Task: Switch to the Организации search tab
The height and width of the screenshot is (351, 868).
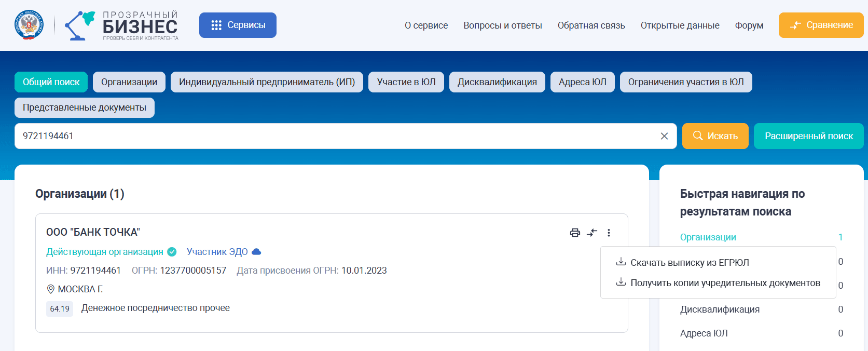Action: click(129, 82)
